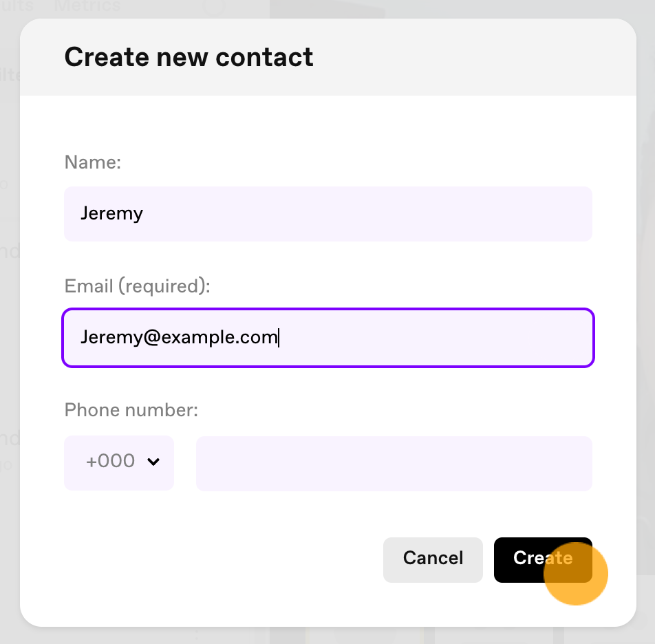Place cursor in Jeremy@example.com text
This screenshot has width=655, height=644.
coord(179,337)
